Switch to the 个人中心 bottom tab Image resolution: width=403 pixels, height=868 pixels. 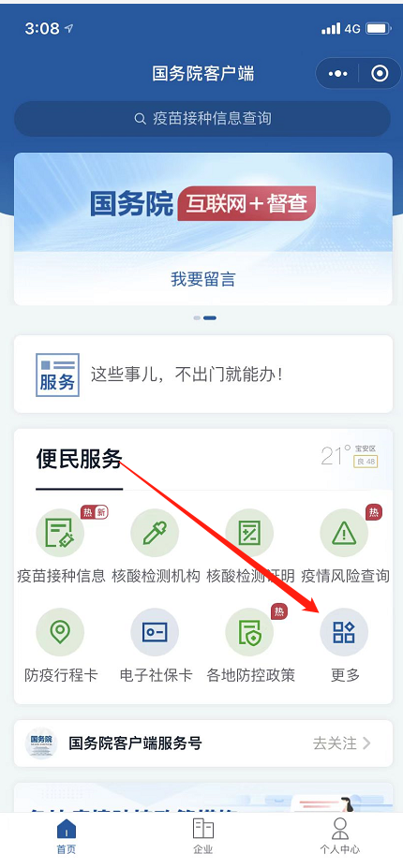[339, 836]
